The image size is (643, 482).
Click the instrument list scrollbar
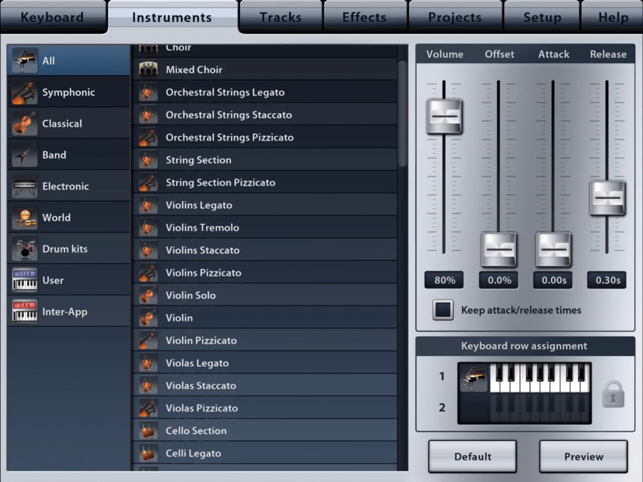(402, 114)
